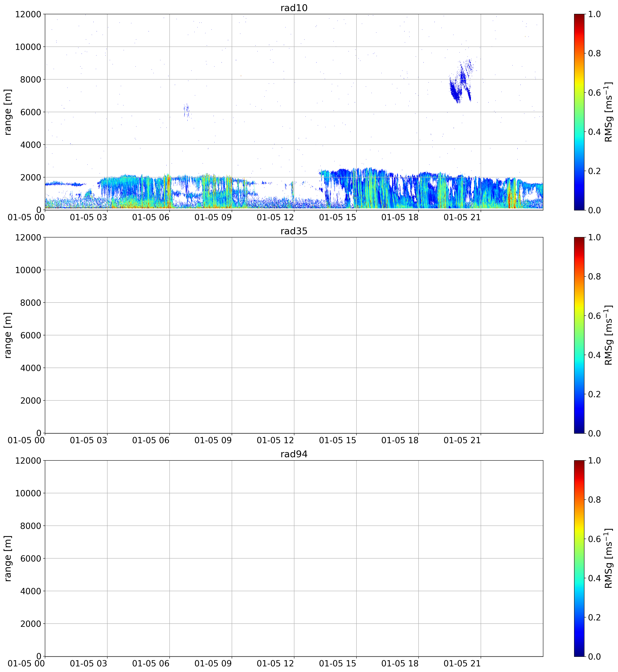Click the 2000 y-tick on rad10 plot
Screen dimensions: 618x672
(x=31, y=177)
